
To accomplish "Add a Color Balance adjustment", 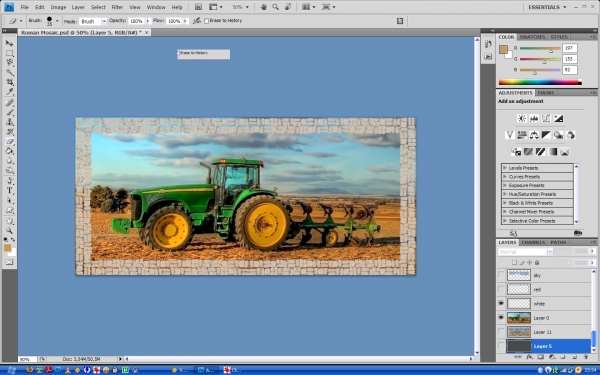I will tap(534, 135).
